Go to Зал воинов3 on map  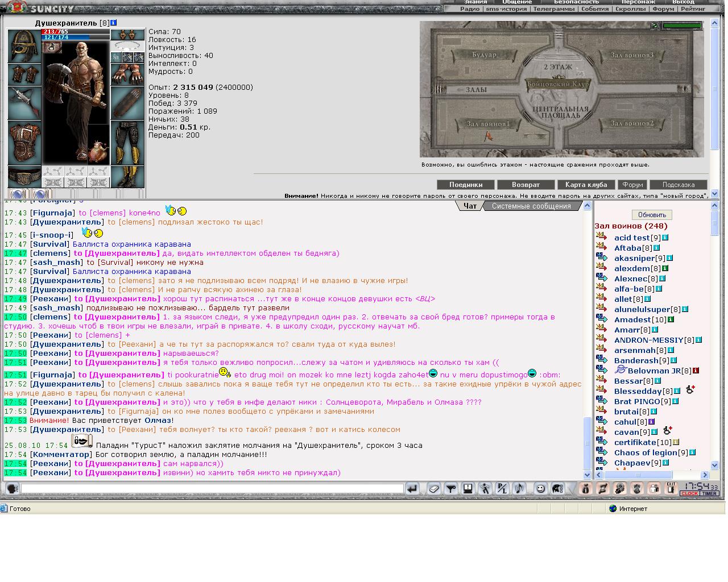[632, 55]
